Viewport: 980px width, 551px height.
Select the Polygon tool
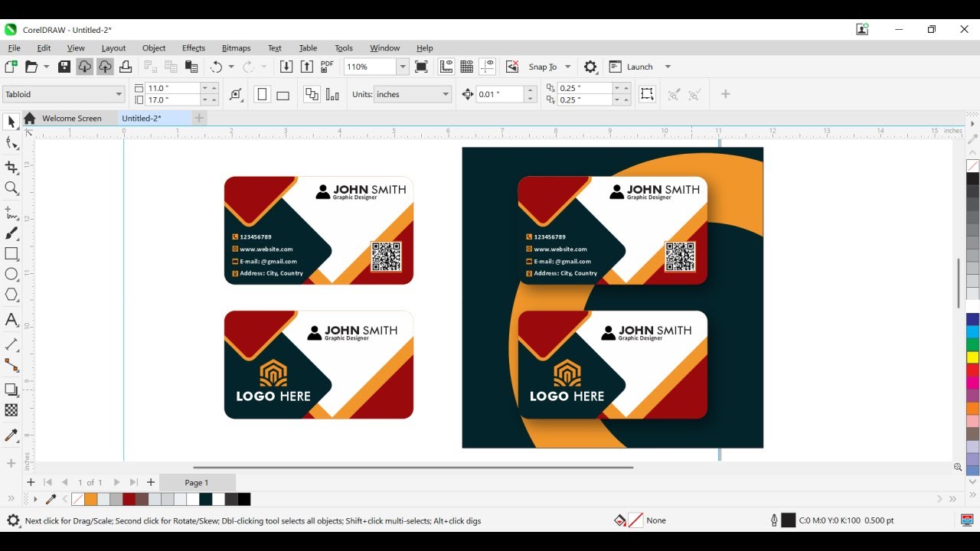click(11, 295)
